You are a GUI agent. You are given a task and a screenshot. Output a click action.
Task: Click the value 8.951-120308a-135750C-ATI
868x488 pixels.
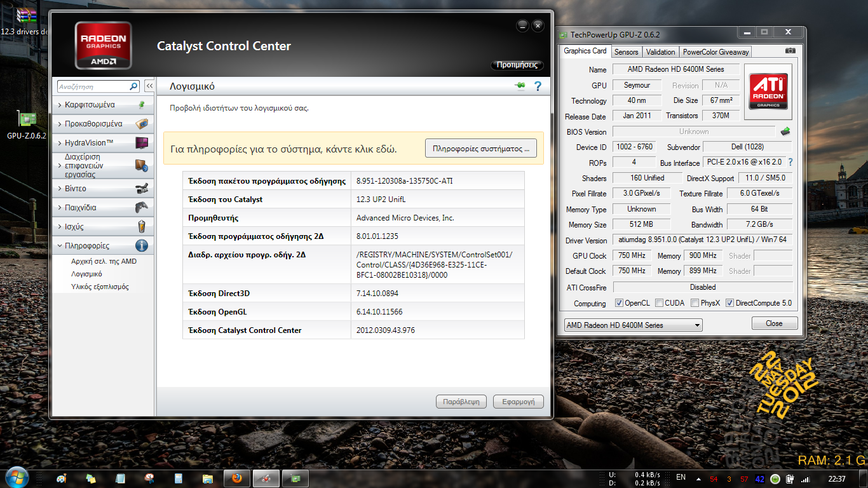[405, 181]
